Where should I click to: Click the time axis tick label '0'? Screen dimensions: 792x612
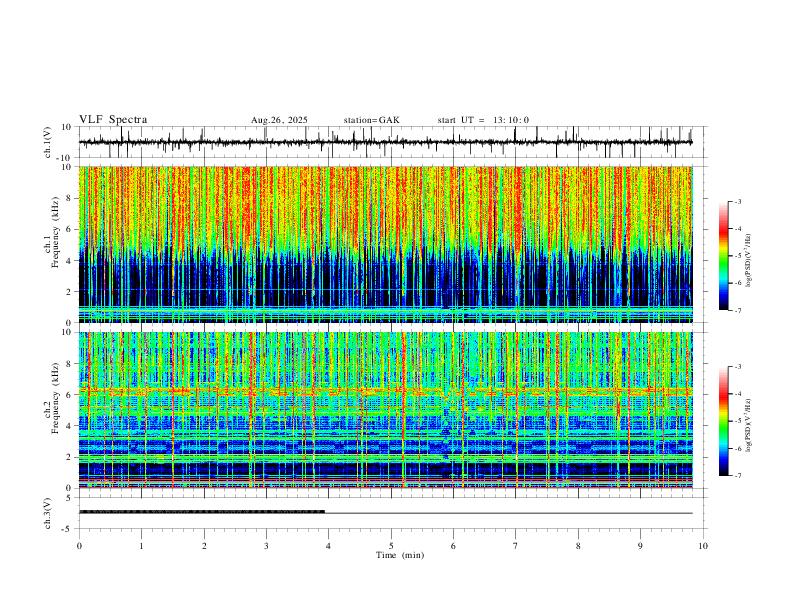click(x=79, y=546)
